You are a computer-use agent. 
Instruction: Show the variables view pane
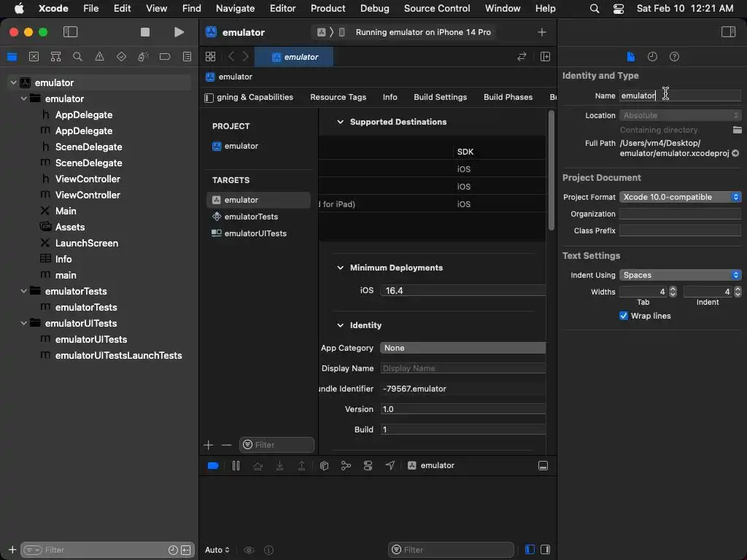pyautogui.click(x=530, y=550)
